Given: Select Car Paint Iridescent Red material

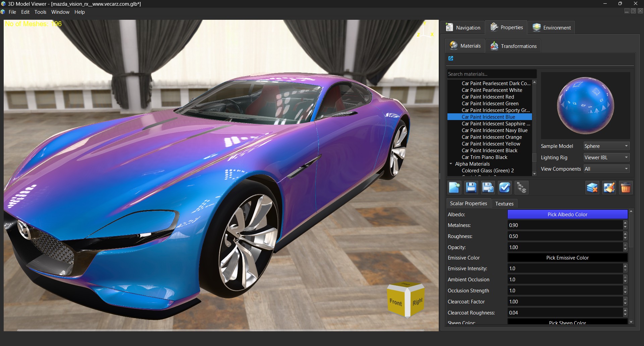Looking at the screenshot, I should point(488,97).
